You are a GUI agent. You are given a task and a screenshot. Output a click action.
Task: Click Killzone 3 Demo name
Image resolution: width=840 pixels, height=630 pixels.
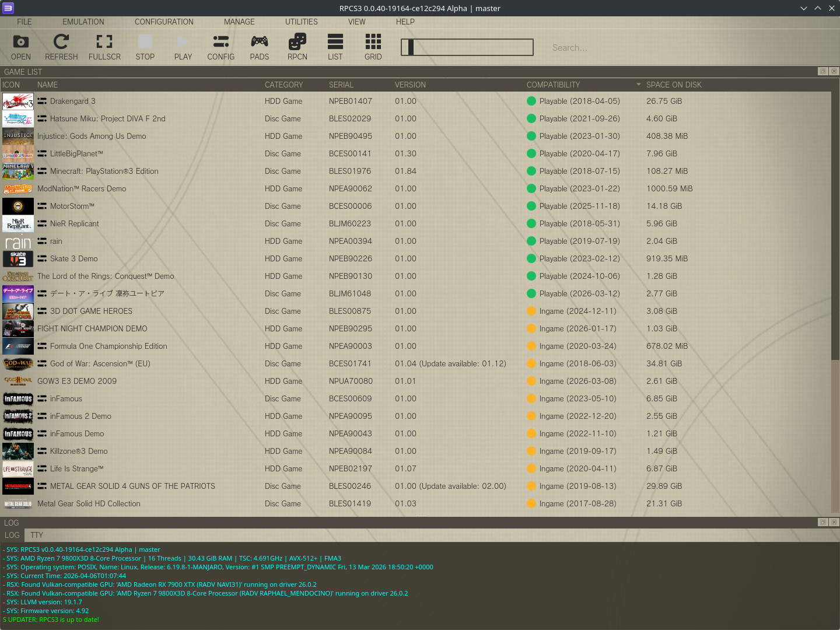(79, 451)
